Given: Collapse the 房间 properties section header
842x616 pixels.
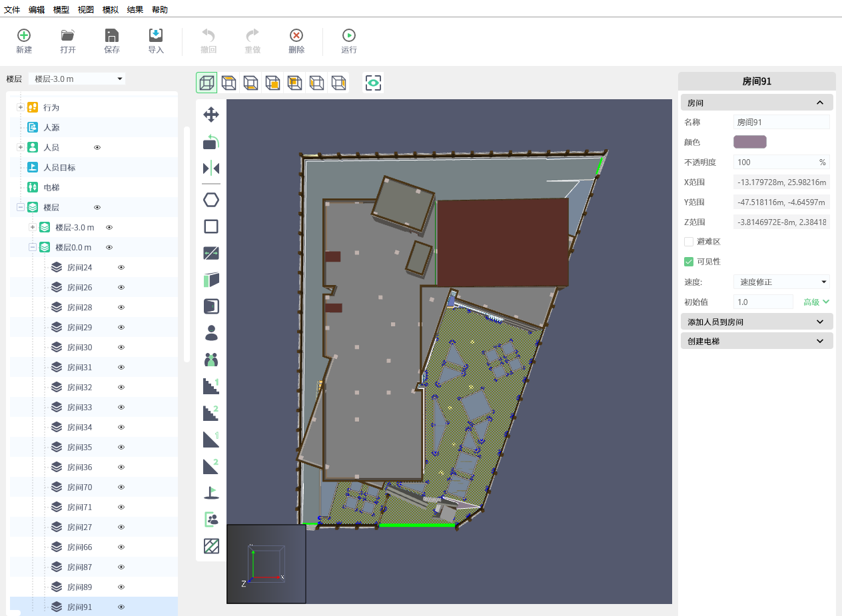Looking at the screenshot, I should (757, 103).
